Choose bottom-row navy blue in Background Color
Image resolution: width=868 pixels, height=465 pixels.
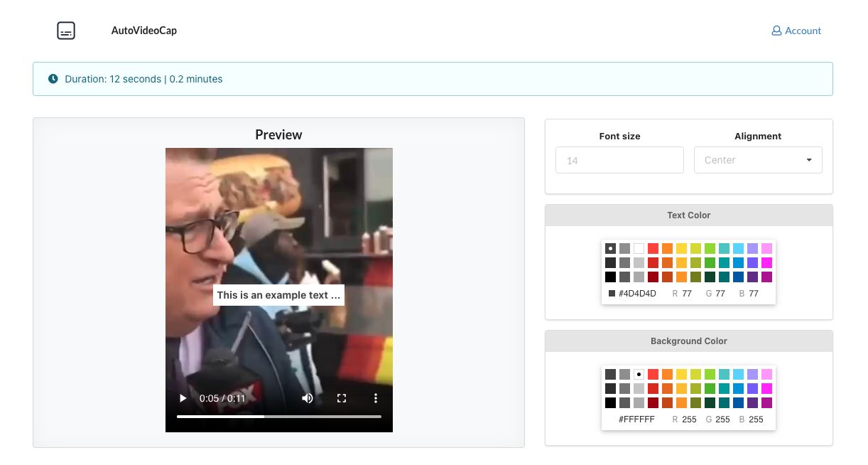(738, 402)
